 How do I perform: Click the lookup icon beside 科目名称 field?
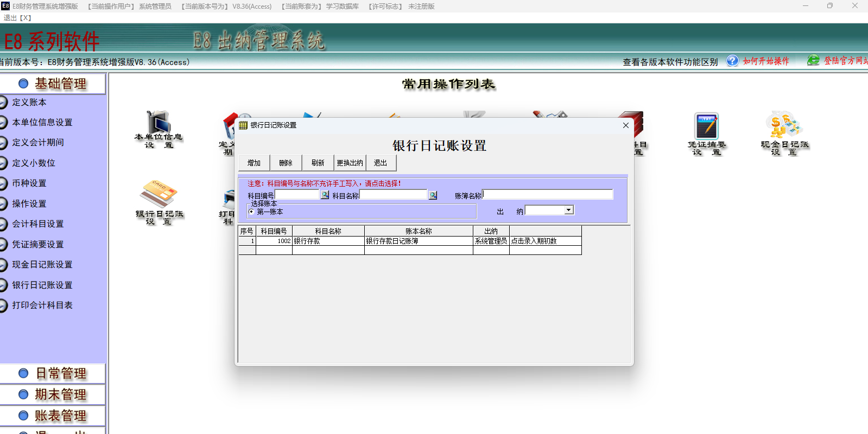click(433, 195)
